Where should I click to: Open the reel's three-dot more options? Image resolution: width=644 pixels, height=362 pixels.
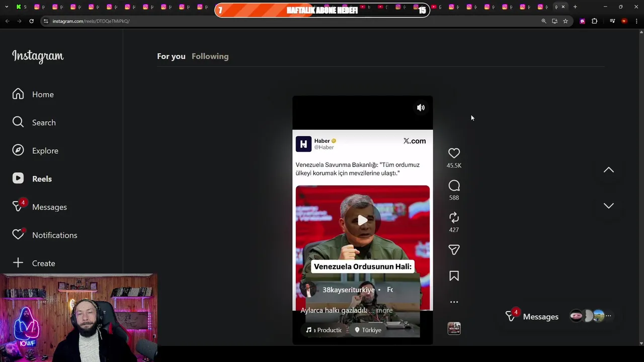[x=454, y=302]
